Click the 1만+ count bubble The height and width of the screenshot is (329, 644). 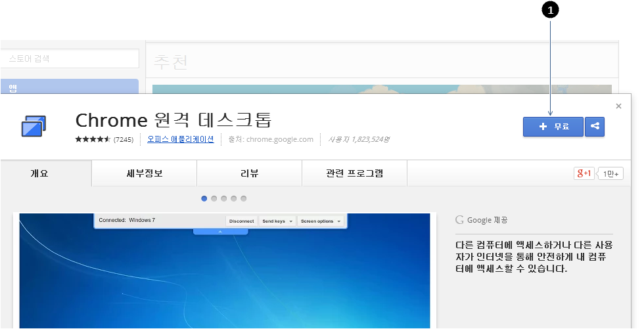click(610, 174)
